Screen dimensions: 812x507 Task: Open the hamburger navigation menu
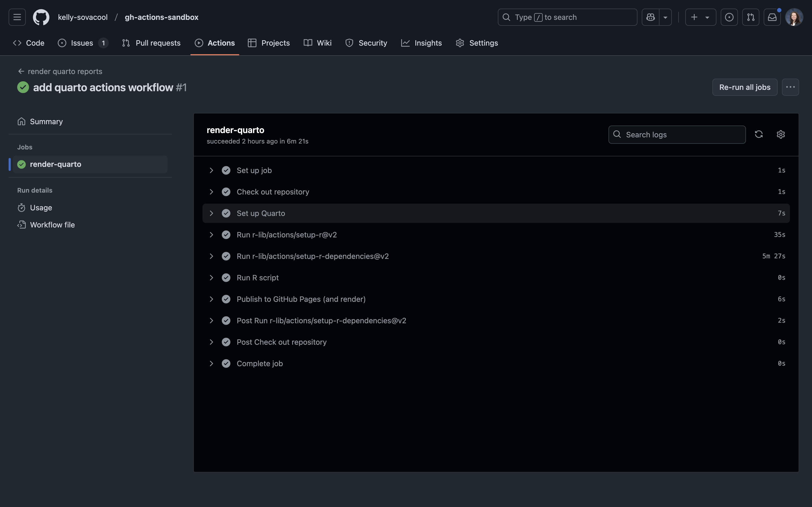pos(17,17)
